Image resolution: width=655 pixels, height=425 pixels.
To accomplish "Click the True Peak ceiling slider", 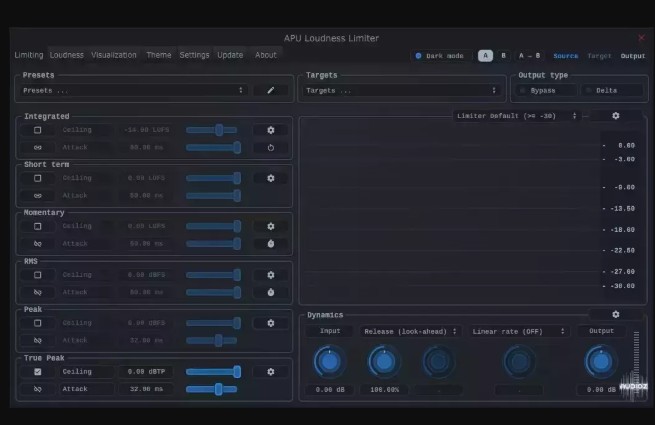I will (213, 372).
